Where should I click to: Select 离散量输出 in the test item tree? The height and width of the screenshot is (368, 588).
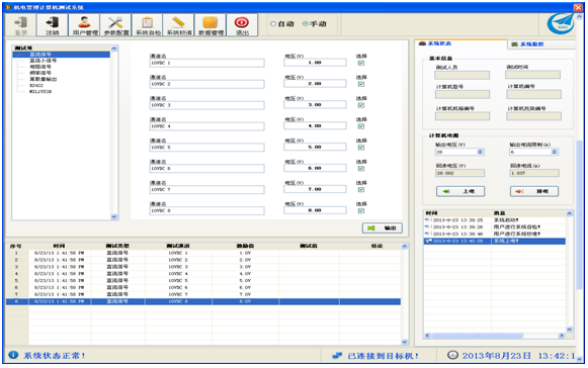coord(43,79)
